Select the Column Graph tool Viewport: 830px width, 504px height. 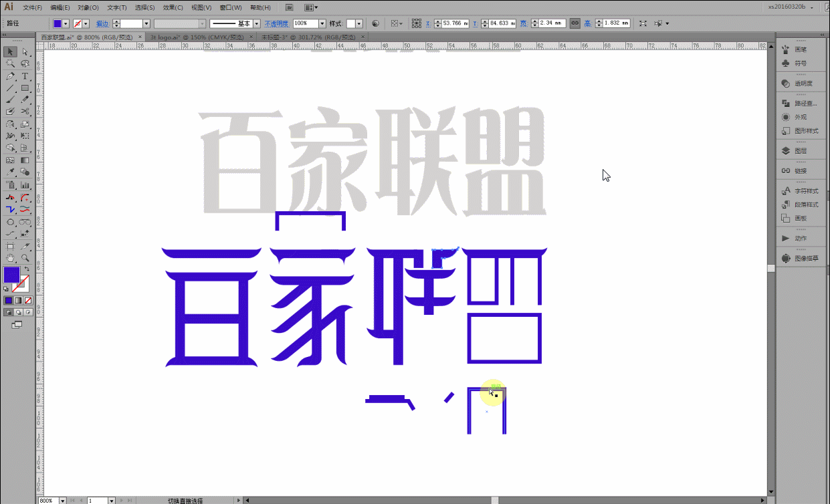(x=25, y=185)
